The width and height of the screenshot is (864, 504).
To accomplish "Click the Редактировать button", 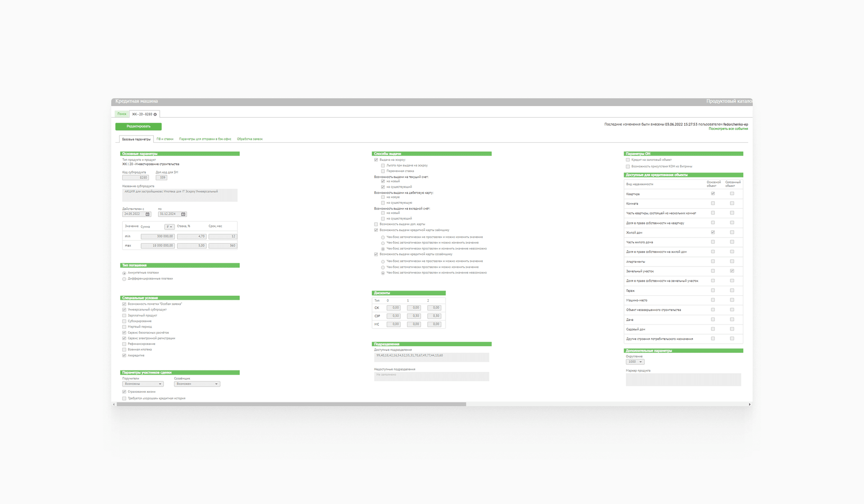I will pos(138,126).
